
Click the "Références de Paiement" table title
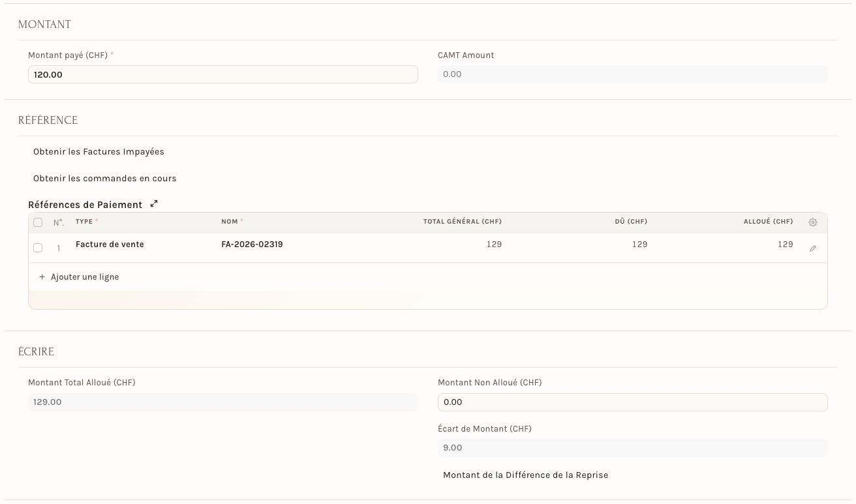click(x=85, y=205)
